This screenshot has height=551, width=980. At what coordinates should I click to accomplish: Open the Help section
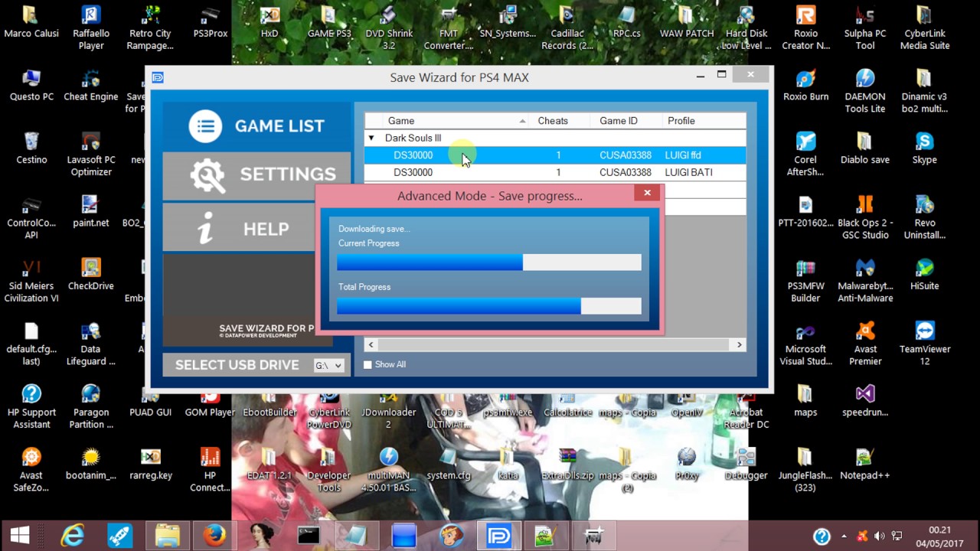click(256, 229)
